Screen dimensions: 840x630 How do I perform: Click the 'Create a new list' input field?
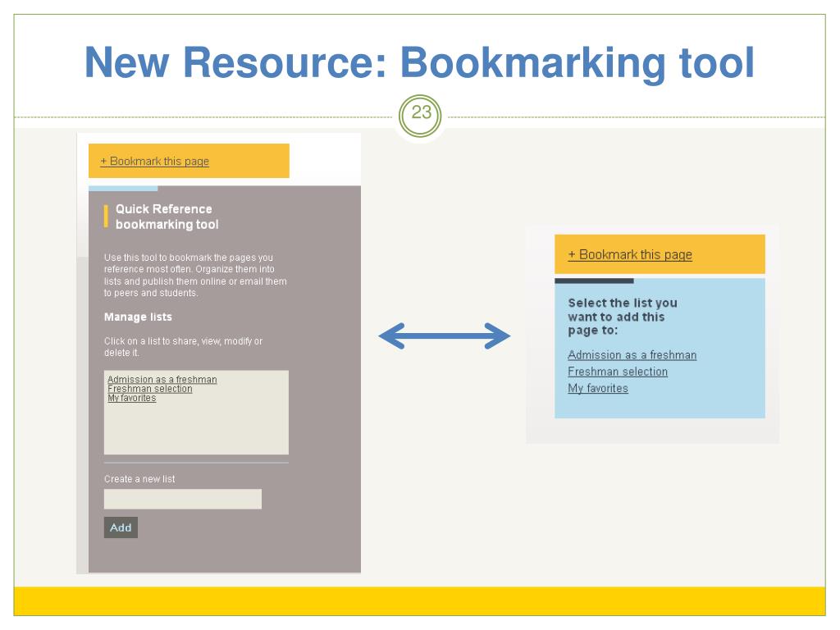183,499
